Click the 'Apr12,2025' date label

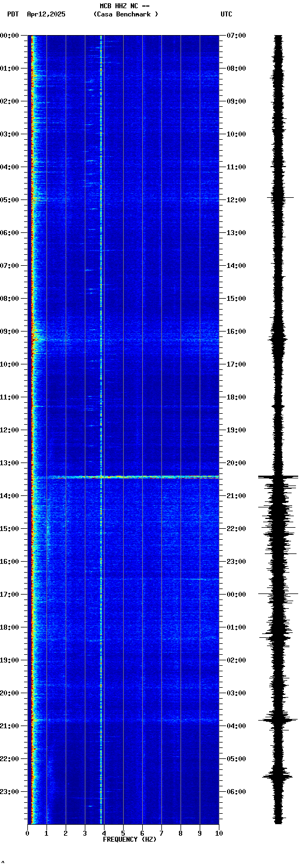coord(46,14)
